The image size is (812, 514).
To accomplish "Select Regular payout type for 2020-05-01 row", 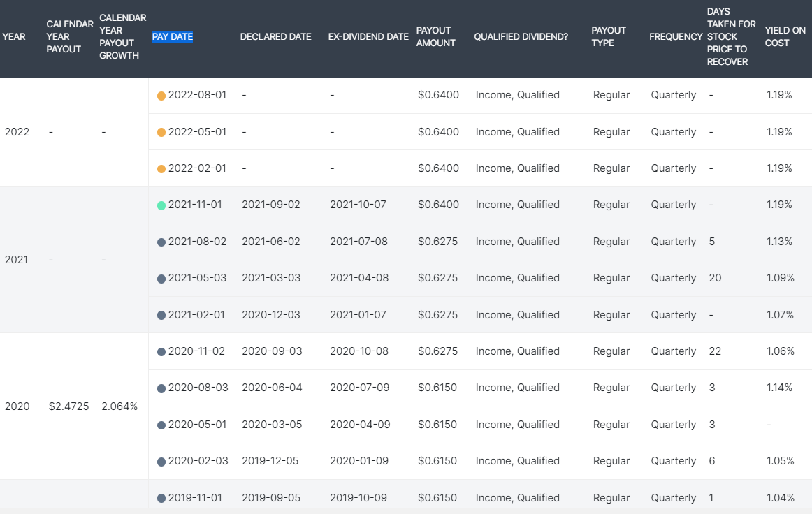I will 611,425.
